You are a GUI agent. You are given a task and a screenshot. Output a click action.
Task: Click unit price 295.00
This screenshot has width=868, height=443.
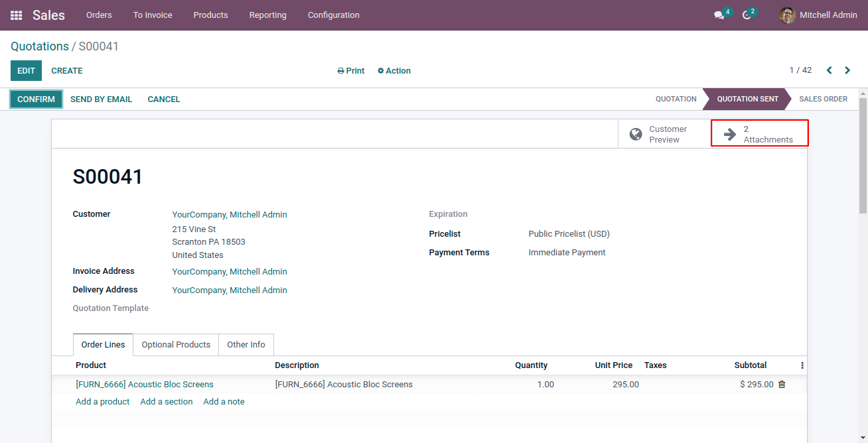[626, 385]
